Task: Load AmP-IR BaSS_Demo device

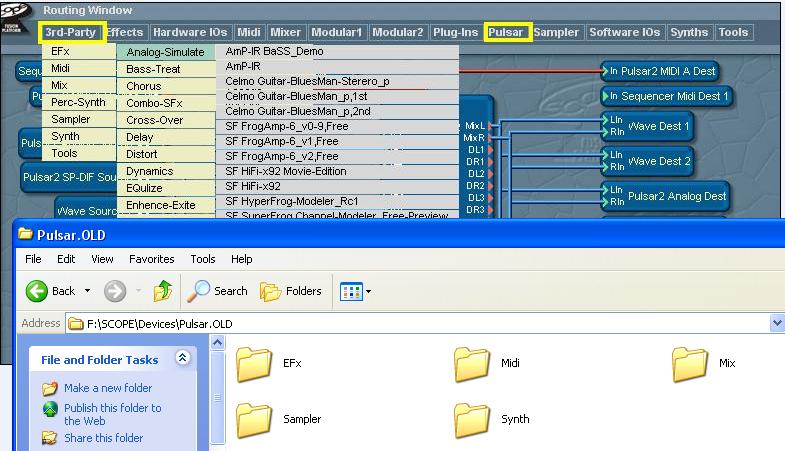Action: pyautogui.click(x=337, y=52)
